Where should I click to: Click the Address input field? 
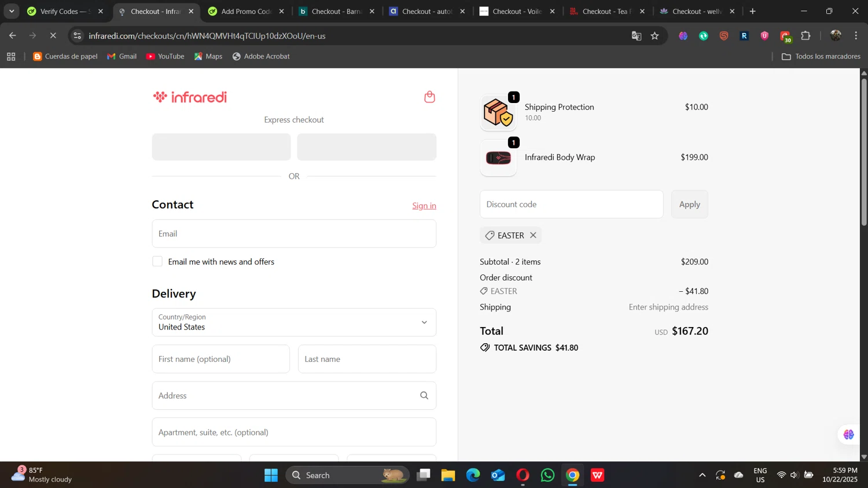point(294,395)
